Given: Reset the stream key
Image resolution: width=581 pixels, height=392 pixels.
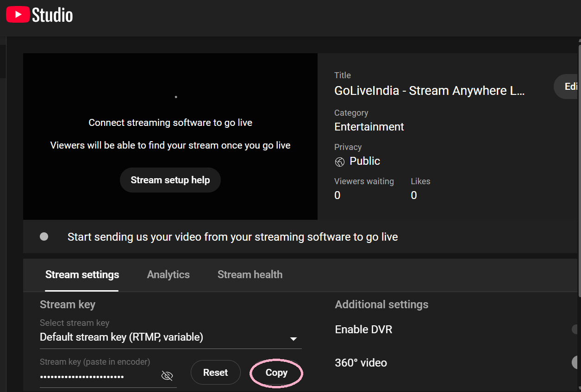Looking at the screenshot, I should pyautogui.click(x=215, y=373).
